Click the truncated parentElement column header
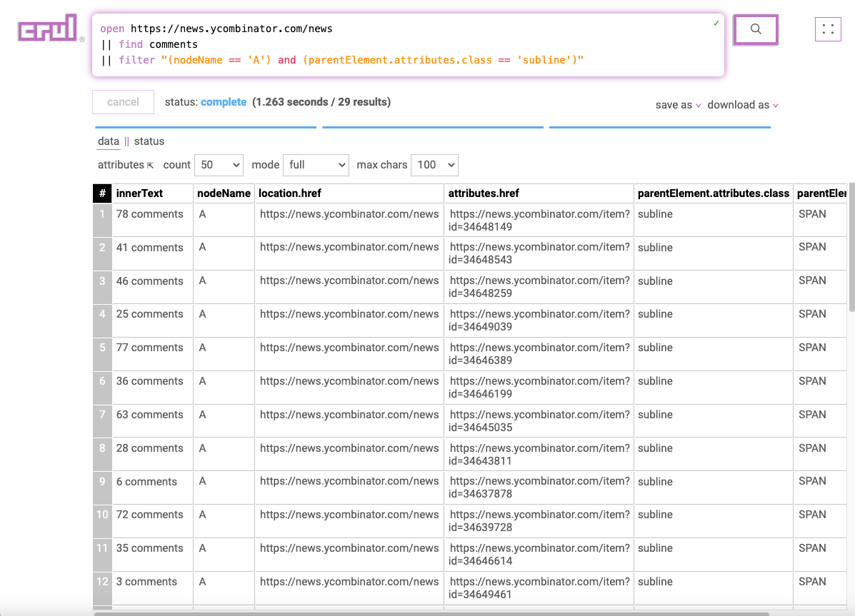 coord(821,193)
